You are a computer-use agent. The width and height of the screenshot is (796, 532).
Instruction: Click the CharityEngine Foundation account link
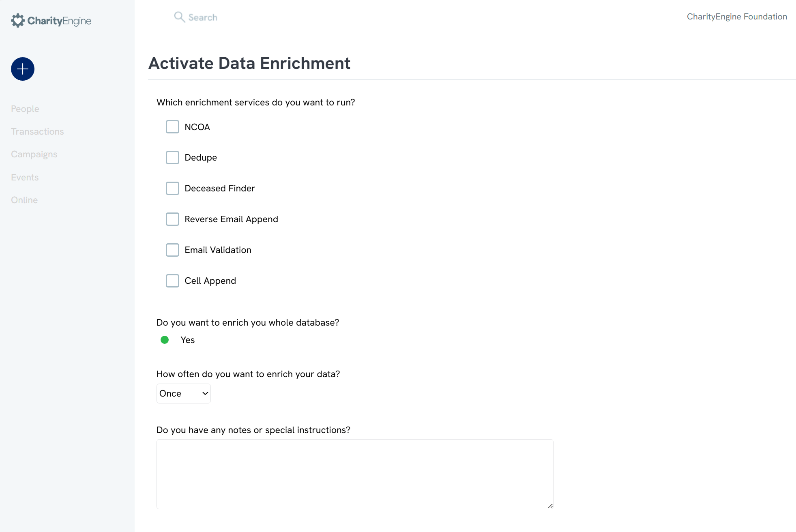[737, 17]
